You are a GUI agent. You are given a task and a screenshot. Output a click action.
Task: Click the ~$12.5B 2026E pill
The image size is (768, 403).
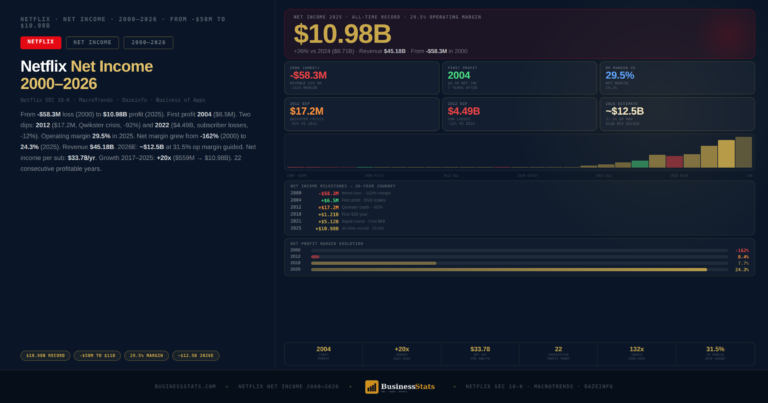click(x=195, y=356)
